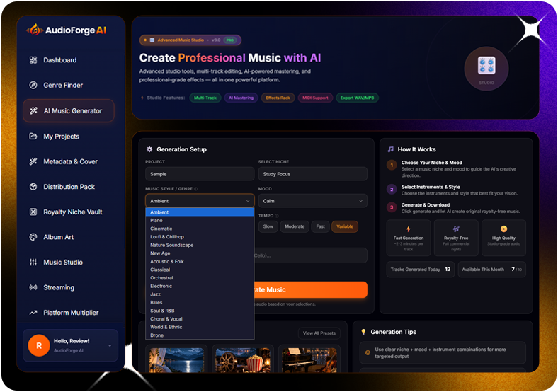The image size is (558, 392).
Task: Click the Platform Multiplier trend icon
Action: pos(33,313)
